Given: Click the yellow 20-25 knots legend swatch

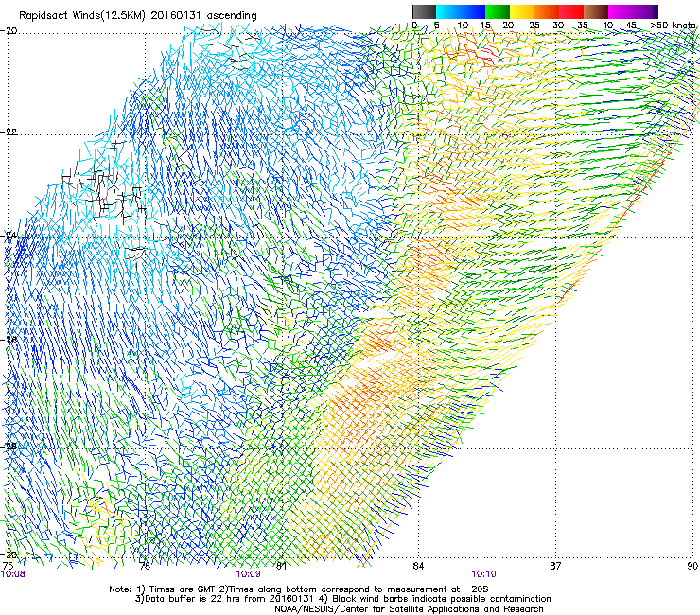Looking at the screenshot, I should click(522, 11).
